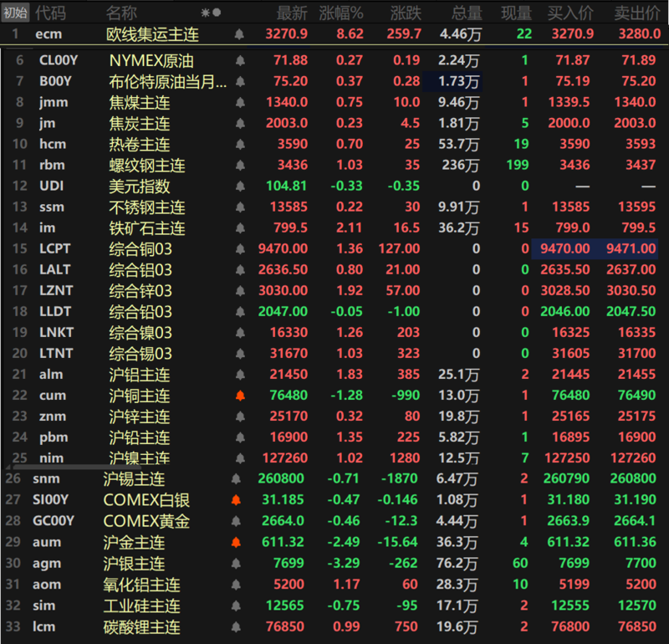Click the highlighted 9471.00 ask price cell
The height and width of the screenshot is (644, 669).
(x=631, y=248)
